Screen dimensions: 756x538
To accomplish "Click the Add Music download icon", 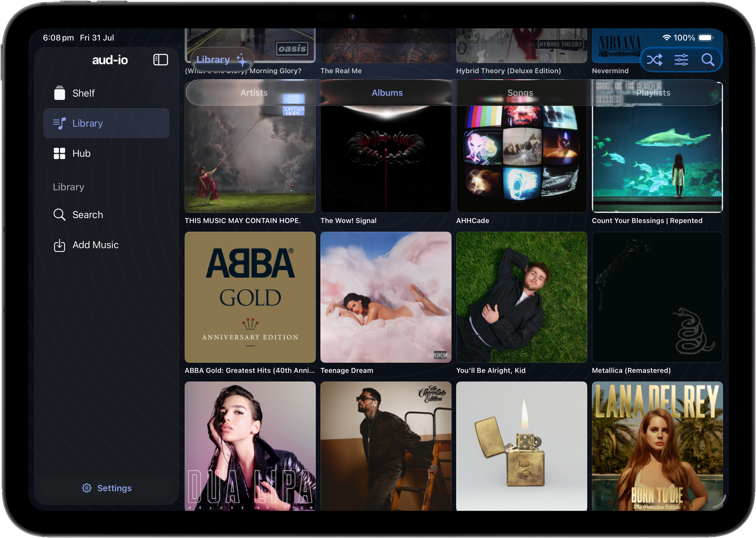I will click(59, 245).
